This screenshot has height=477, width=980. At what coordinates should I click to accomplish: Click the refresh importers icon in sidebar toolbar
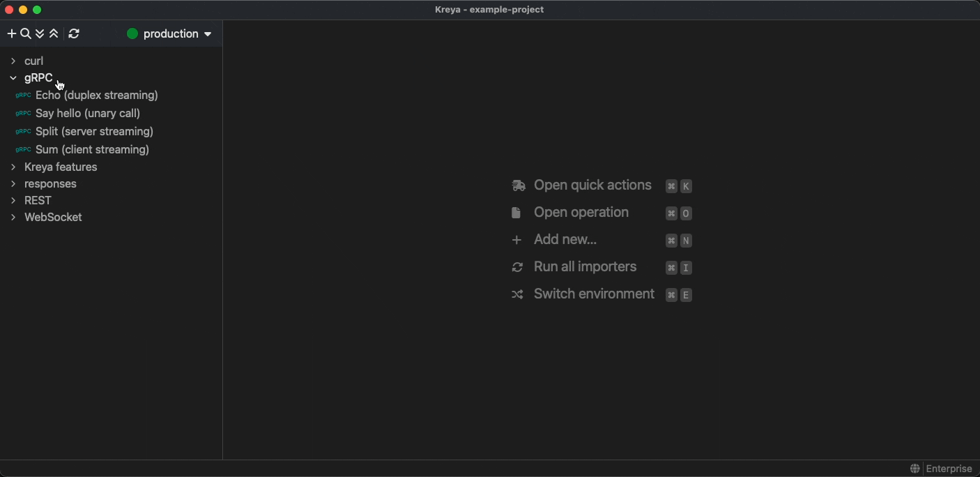[74, 33]
